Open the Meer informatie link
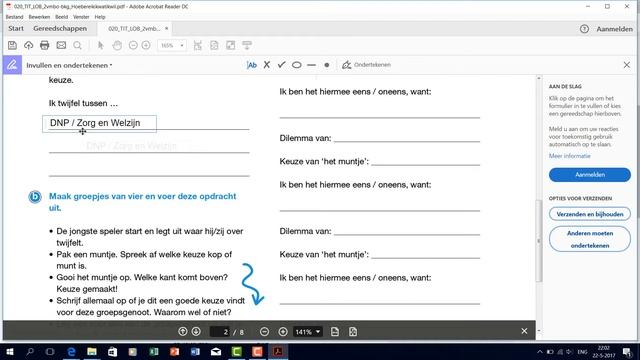Image resolution: width=640 pixels, height=360 pixels. click(x=569, y=156)
